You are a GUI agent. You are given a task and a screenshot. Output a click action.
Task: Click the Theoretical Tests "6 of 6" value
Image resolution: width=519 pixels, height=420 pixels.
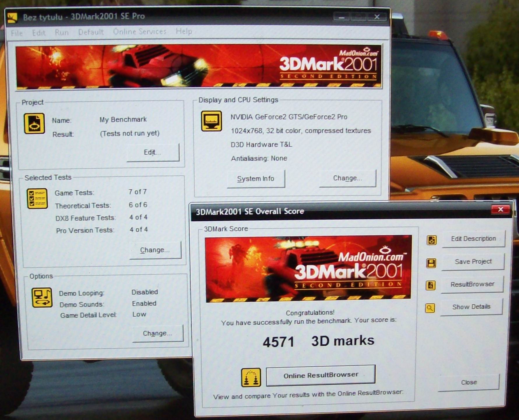click(138, 205)
